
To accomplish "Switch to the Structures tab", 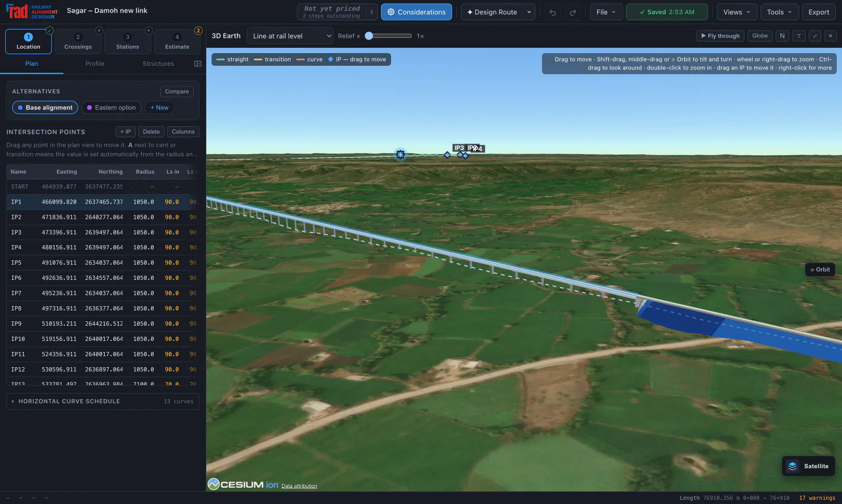I will click(x=158, y=64).
